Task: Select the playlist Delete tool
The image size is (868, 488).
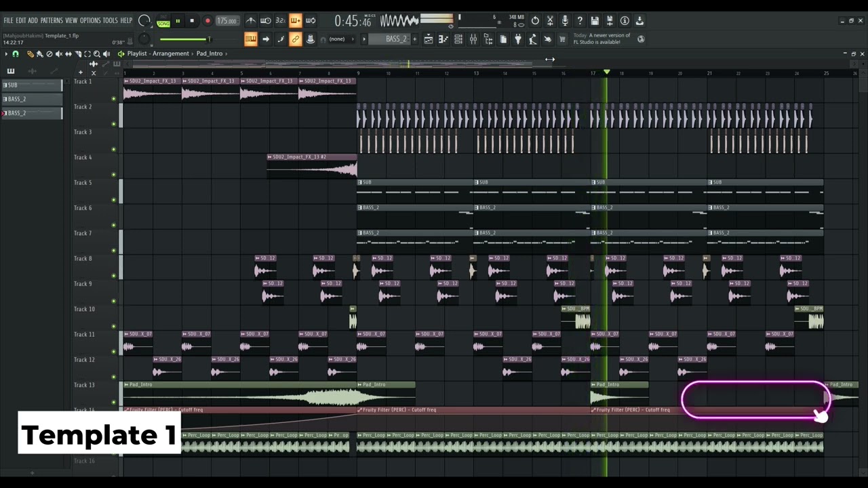Action: pyautogui.click(x=50, y=54)
